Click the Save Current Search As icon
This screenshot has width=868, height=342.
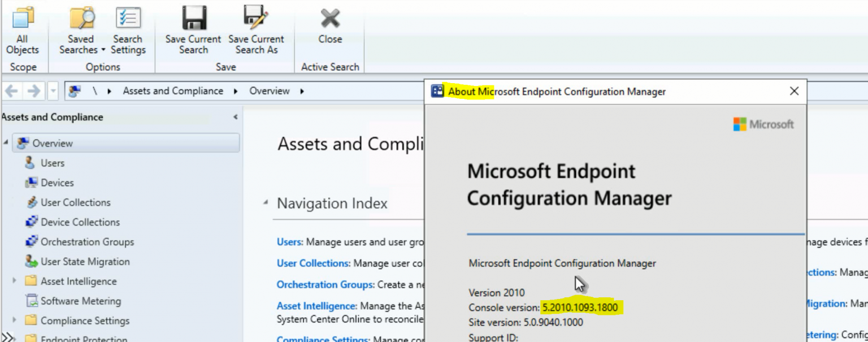coord(256,18)
